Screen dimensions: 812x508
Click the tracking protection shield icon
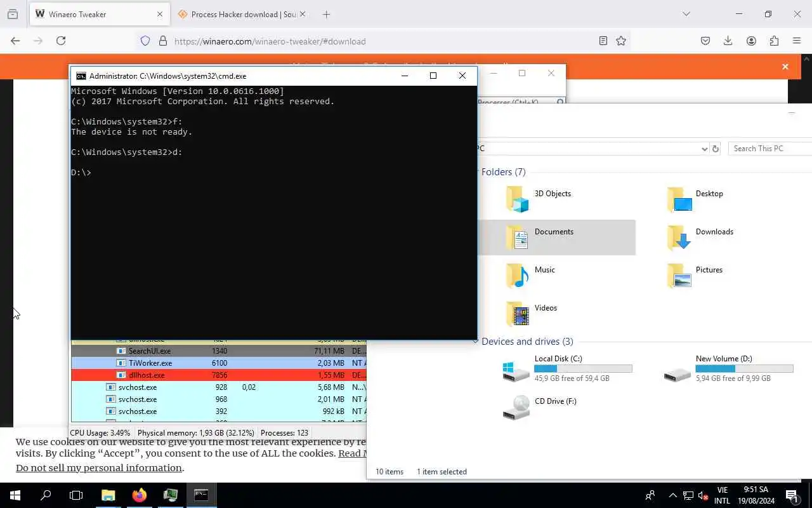point(145,41)
